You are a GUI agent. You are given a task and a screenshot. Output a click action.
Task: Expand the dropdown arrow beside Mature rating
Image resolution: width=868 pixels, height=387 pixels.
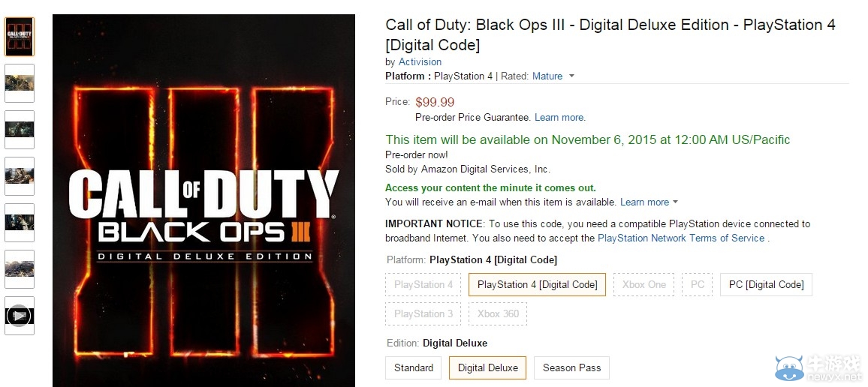tap(571, 76)
